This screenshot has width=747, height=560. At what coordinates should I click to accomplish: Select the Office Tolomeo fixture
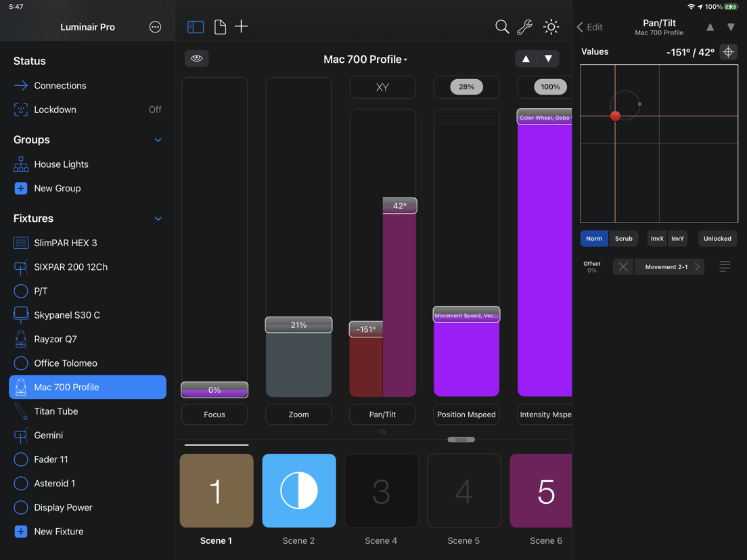click(88, 363)
